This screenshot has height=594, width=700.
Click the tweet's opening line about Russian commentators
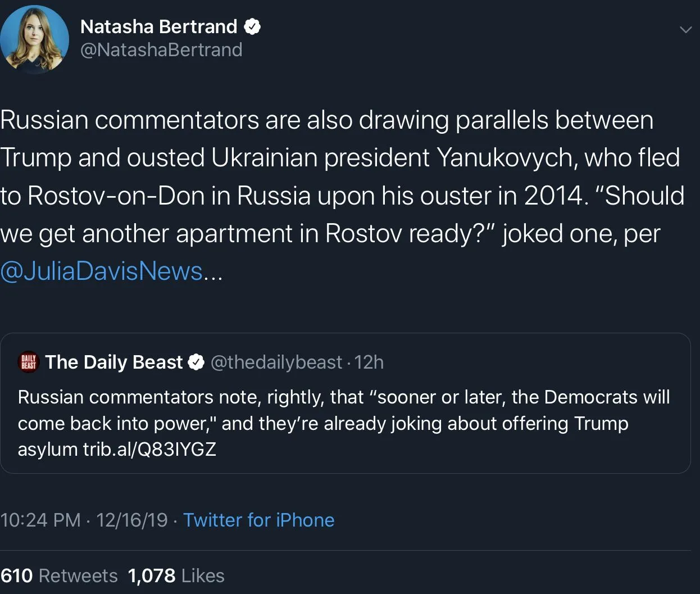click(x=326, y=120)
